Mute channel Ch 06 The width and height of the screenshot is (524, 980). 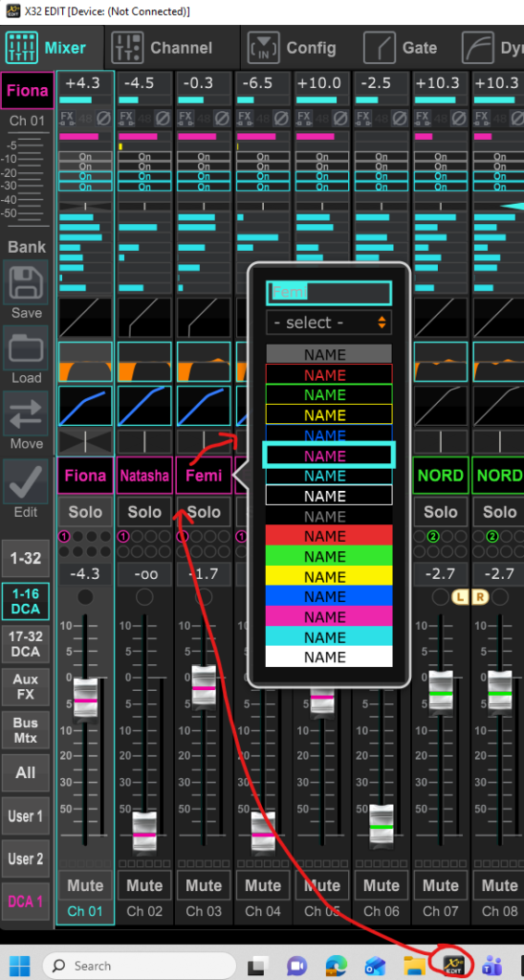tap(382, 885)
